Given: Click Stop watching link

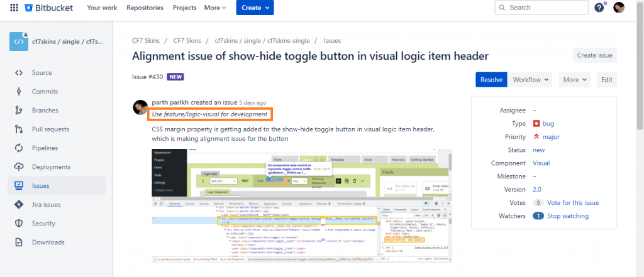Looking at the screenshot, I should tap(568, 216).
